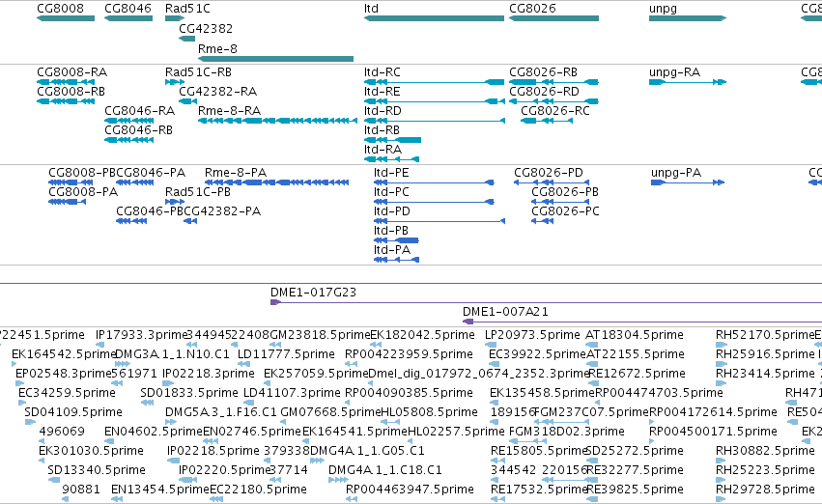Image resolution: width=822 pixels, height=504 pixels.
Task: Open the EN13454.5prime EST
Action: [116, 499]
